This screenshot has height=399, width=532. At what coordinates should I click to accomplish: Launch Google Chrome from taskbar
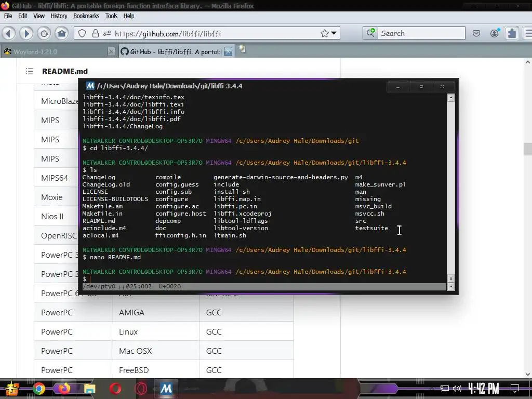pyautogui.click(x=38, y=389)
